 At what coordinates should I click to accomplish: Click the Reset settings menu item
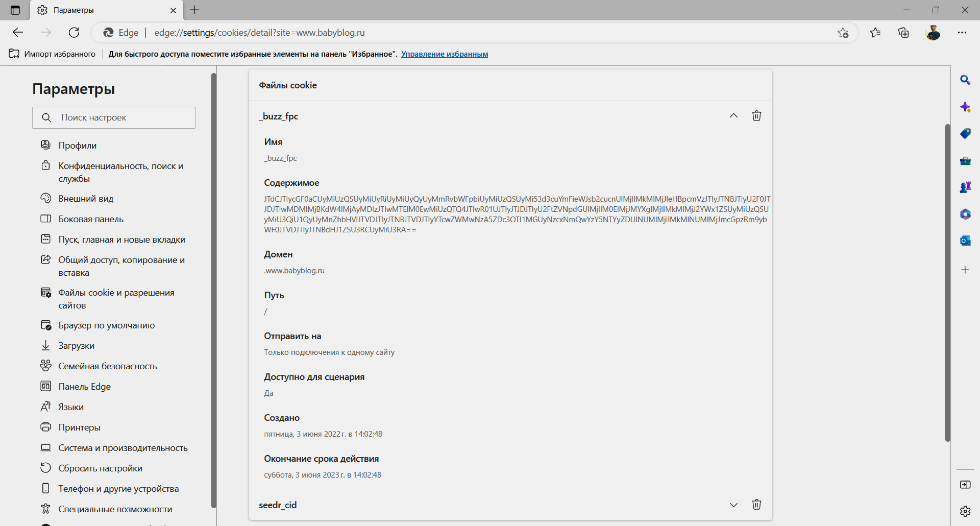[x=101, y=468]
